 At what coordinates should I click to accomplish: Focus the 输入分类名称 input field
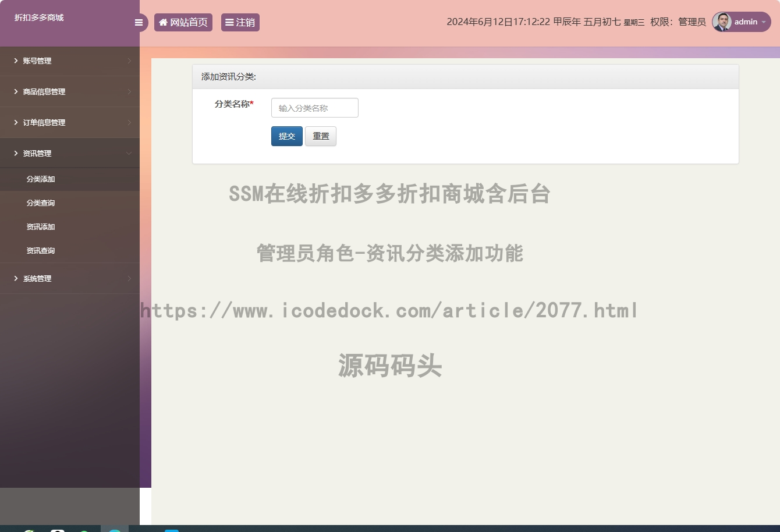point(314,108)
